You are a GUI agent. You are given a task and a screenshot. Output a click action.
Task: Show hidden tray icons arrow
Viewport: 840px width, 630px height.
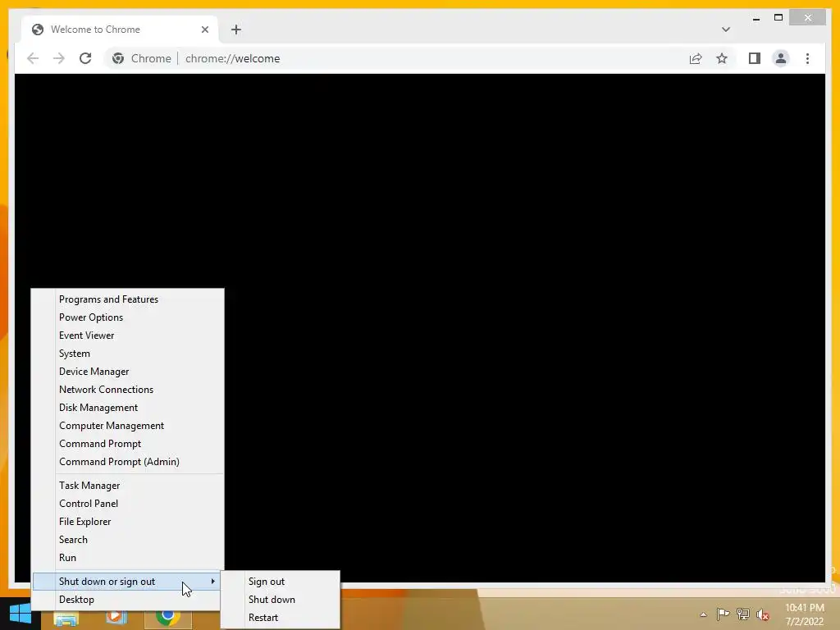[703, 614]
